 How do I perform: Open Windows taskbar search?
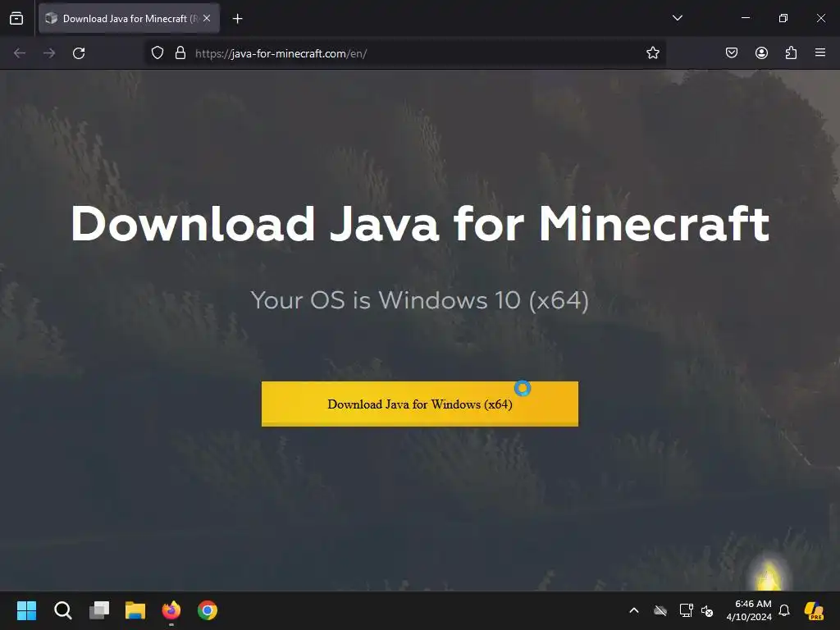tap(62, 610)
